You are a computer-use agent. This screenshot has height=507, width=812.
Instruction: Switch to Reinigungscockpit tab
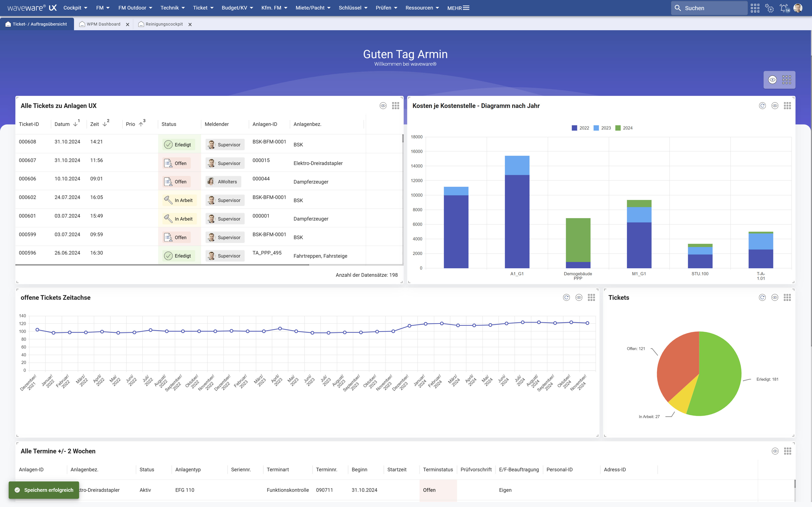point(164,24)
